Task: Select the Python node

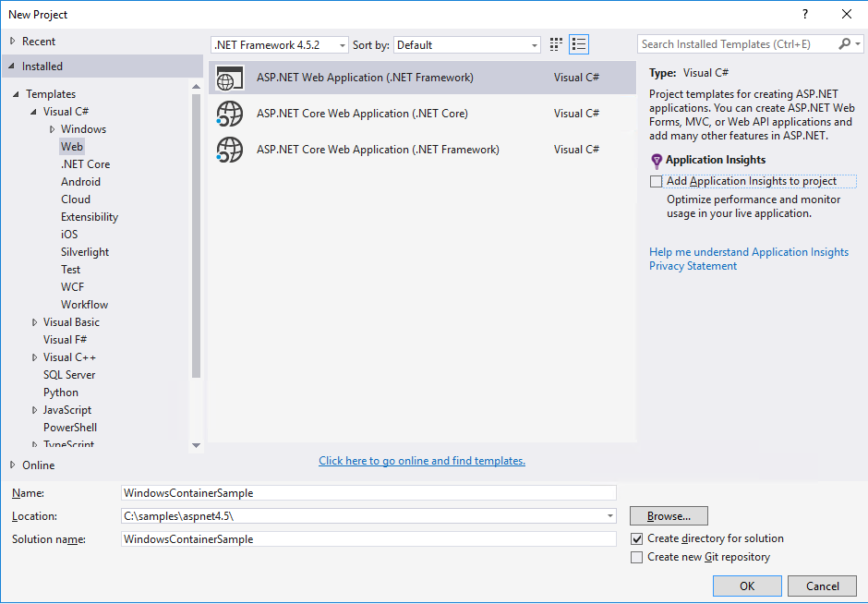Action: click(61, 393)
